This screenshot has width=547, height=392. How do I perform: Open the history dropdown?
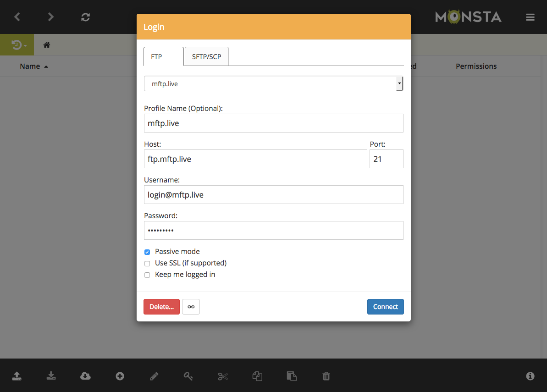[17, 44]
